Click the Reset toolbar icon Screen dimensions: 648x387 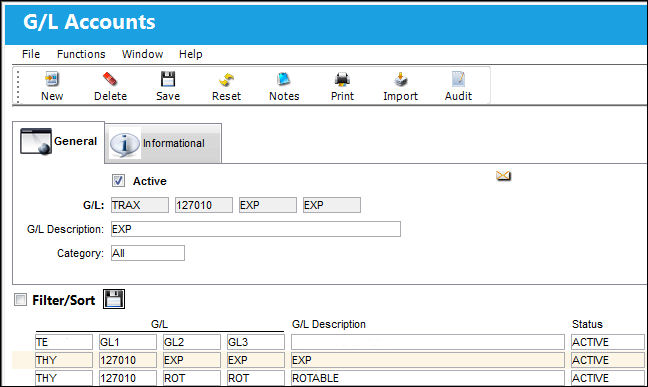(226, 79)
